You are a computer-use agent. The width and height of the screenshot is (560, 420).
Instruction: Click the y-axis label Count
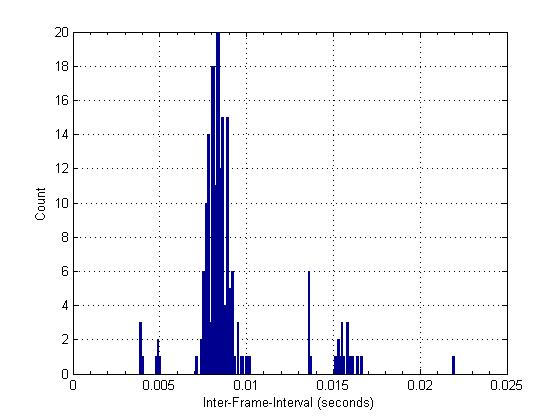pyautogui.click(x=40, y=204)
